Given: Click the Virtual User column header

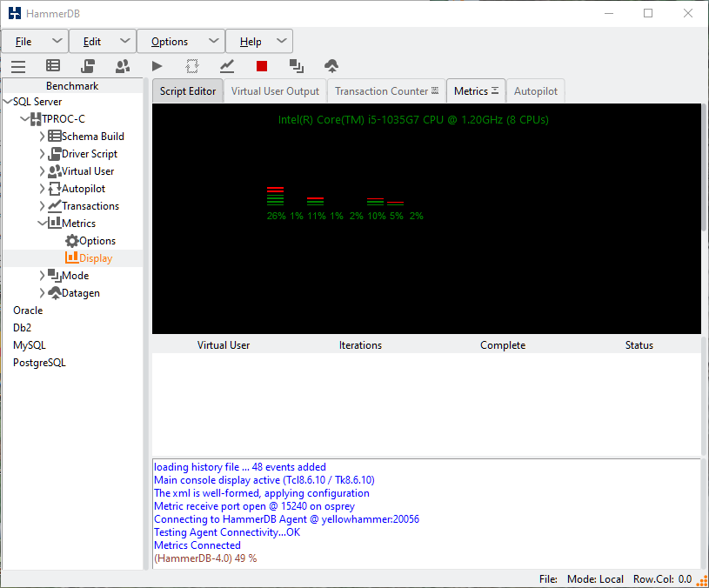Looking at the screenshot, I should pos(224,345).
